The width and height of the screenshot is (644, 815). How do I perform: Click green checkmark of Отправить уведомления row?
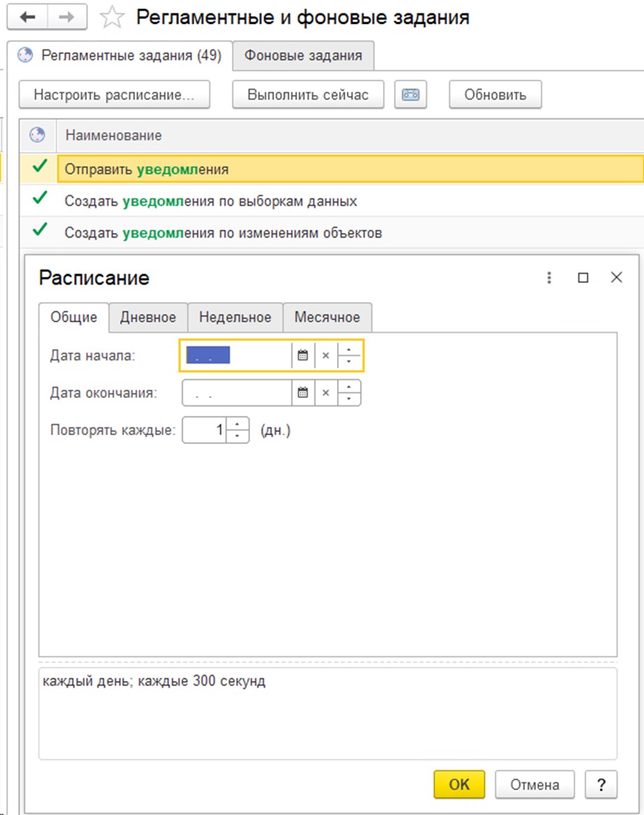tap(39, 166)
